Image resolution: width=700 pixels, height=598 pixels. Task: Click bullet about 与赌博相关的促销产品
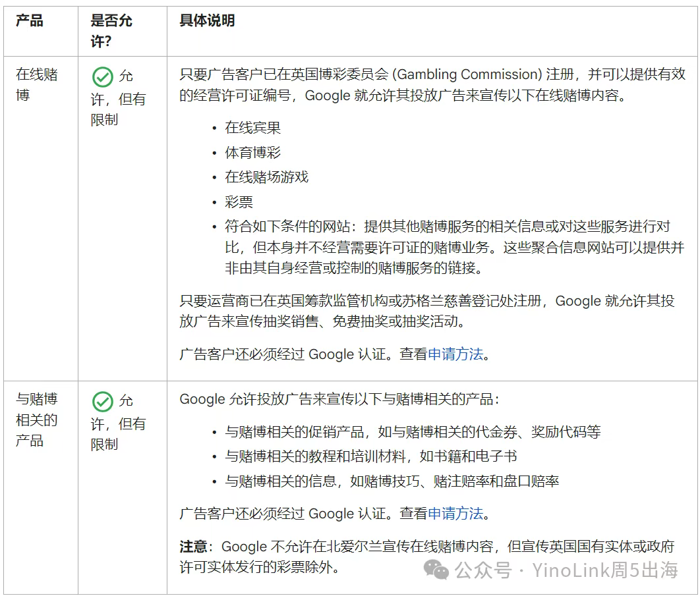tap(413, 431)
